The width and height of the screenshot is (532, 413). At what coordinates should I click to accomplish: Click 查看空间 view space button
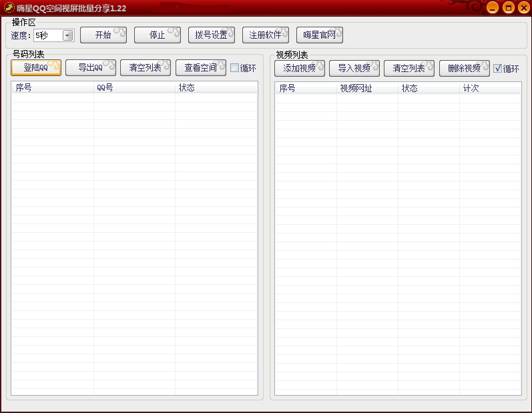click(200, 67)
